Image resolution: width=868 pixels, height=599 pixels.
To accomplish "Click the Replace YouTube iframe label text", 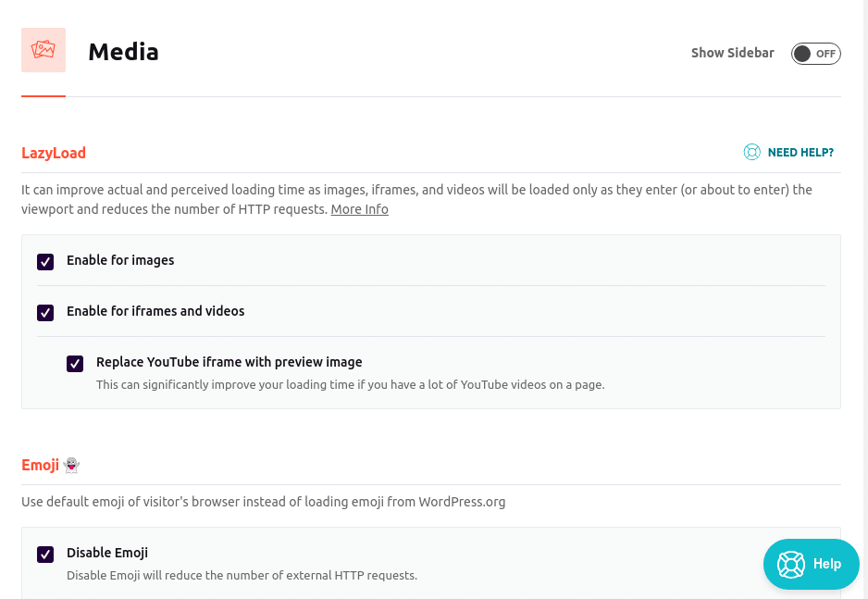I will [x=229, y=362].
